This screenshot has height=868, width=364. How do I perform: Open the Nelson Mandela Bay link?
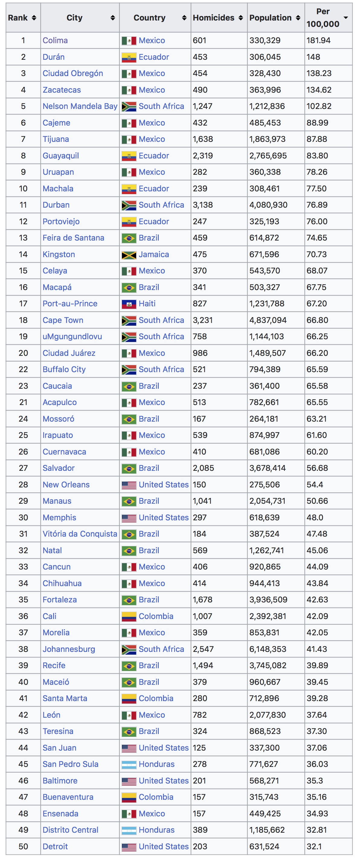(80, 106)
